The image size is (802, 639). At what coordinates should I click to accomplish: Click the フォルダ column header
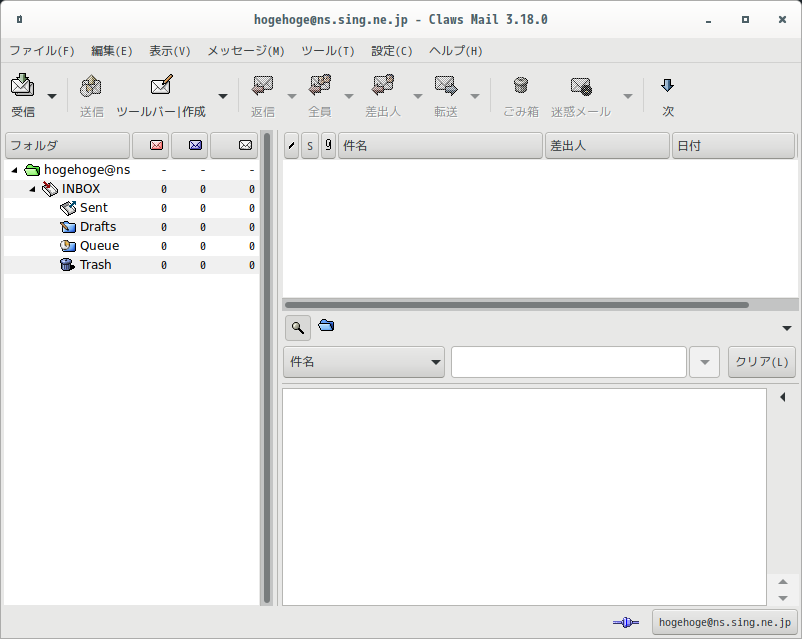(68, 146)
